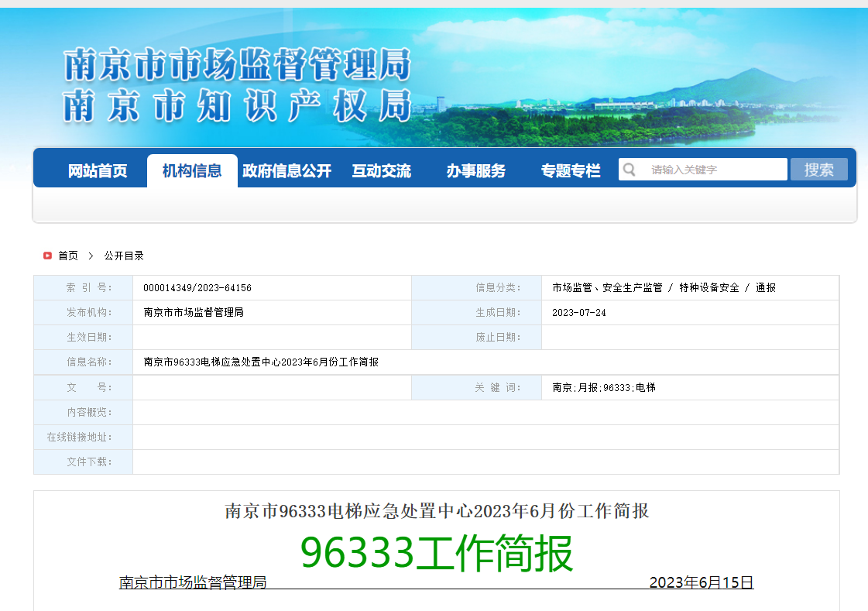Click the 文号 label
This screenshot has height=611, width=868.
(x=89, y=387)
